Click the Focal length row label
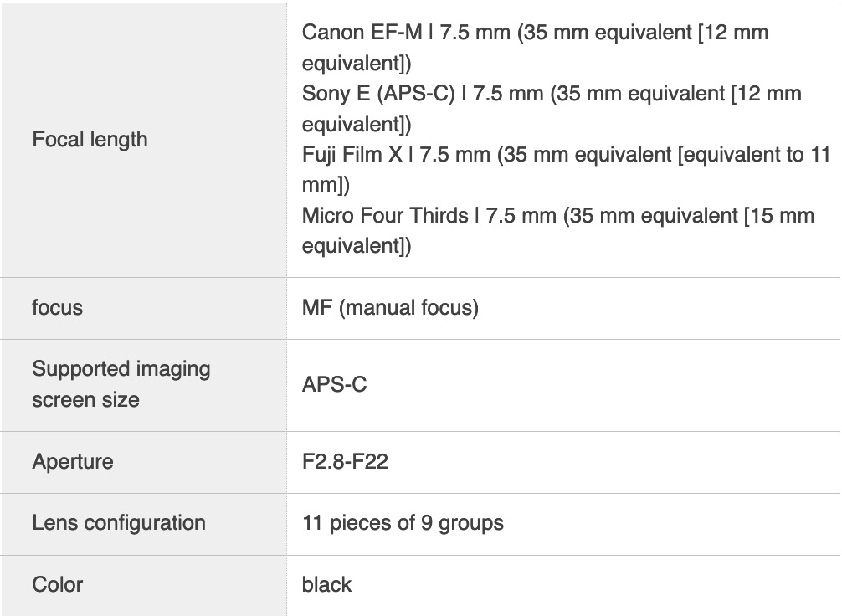842x616 pixels. (90, 140)
